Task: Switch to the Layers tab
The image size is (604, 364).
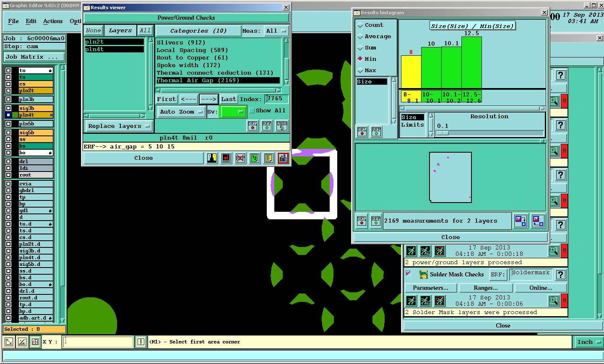Action: point(120,30)
